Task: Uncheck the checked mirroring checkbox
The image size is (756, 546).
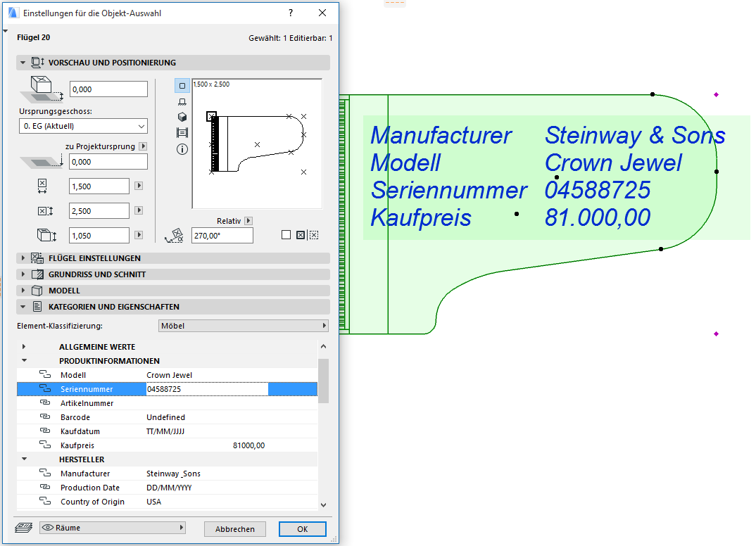Action: coord(300,233)
